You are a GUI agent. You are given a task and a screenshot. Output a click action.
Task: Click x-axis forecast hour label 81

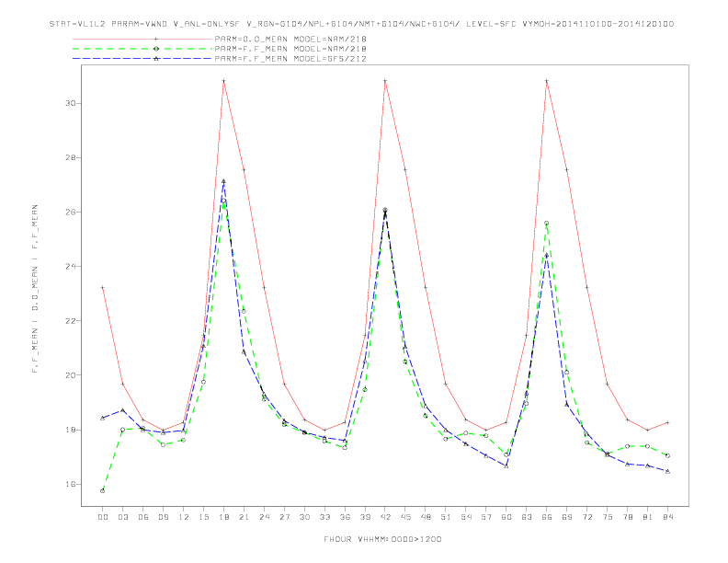tap(648, 517)
